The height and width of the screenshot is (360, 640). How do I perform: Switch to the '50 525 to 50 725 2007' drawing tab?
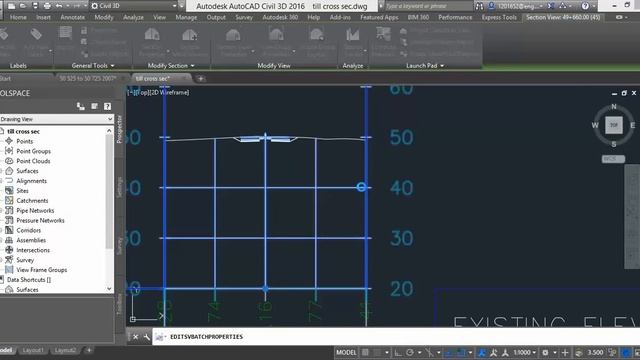[x=88, y=78]
